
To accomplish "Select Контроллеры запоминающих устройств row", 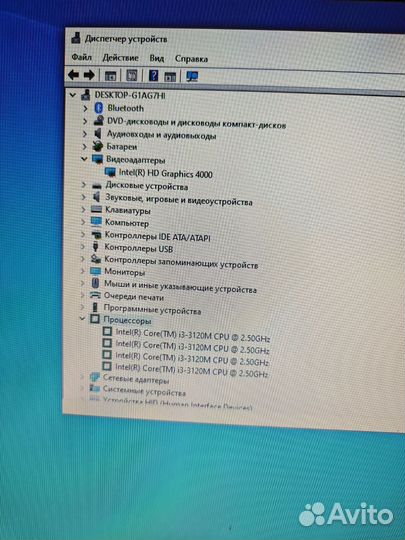I will [x=181, y=262].
